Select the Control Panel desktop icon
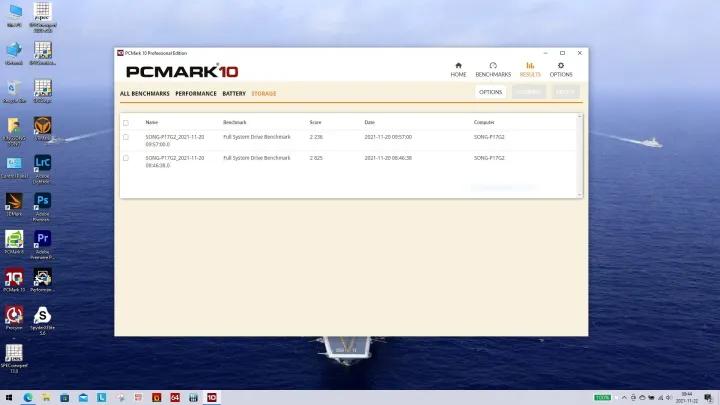720x405 pixels. click(x=14, y=167)
